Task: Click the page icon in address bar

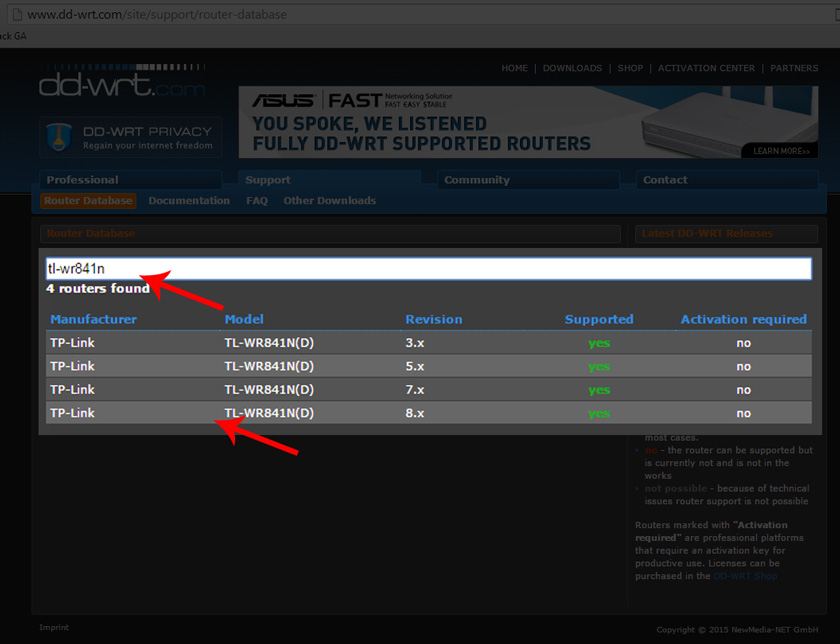Action: coord(17,14)
